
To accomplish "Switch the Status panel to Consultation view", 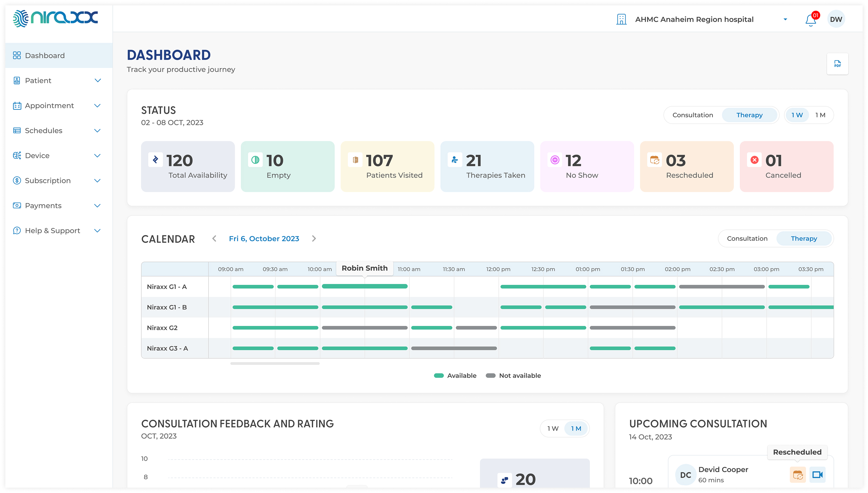I will point(692,115).
